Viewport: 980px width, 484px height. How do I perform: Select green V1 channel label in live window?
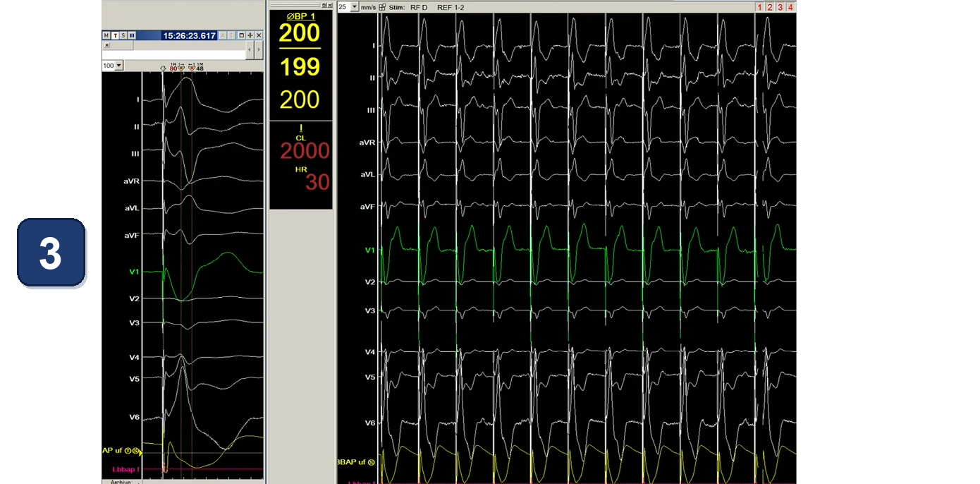pyautogui.click(x=370, y=250)
